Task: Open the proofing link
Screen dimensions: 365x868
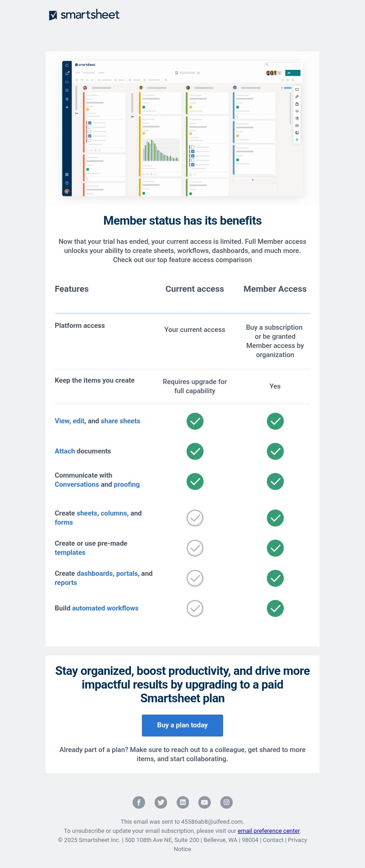Action: (x=126, y=484)
